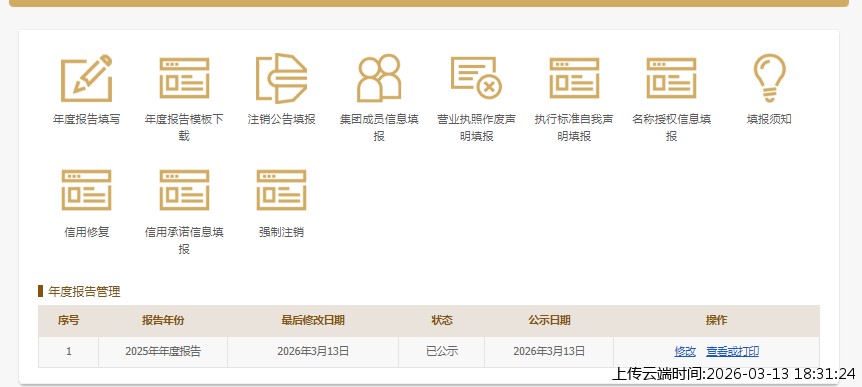Click the 序号 column header
The height and width of the screenshot is (387, 862).
[68, 320]
